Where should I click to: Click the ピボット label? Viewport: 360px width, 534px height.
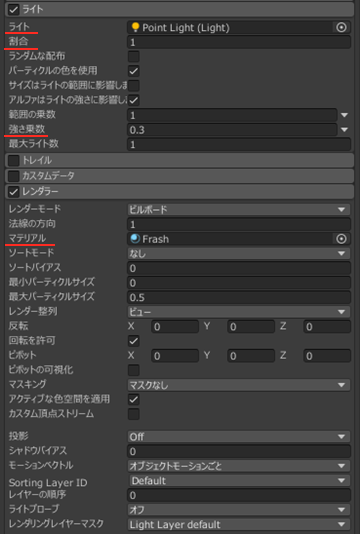coord(22,355)
